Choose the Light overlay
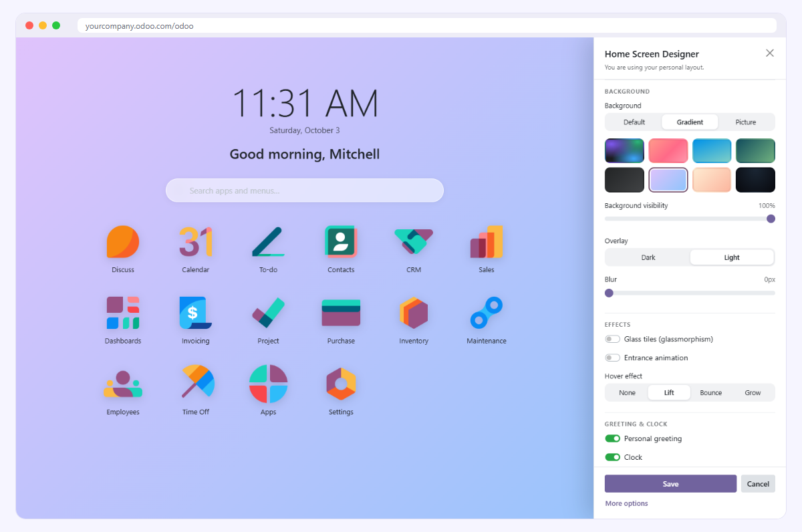802x532 pixels. tap(732, 257)
